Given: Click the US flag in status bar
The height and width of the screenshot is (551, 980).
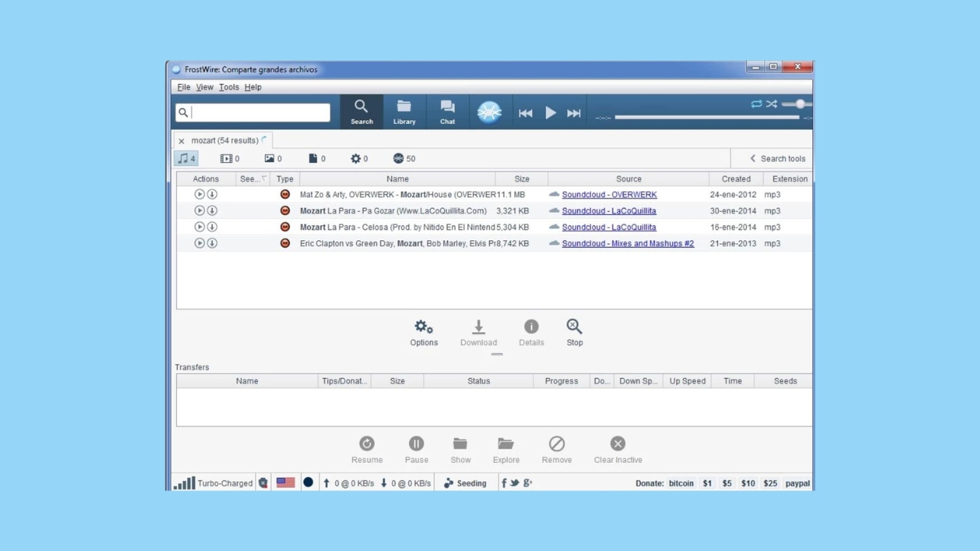Looking at the screenshot, I should pos(286,483).
